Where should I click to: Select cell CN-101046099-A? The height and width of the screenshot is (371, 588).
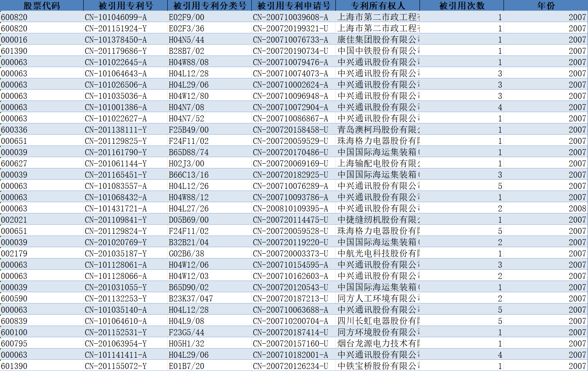125,17
